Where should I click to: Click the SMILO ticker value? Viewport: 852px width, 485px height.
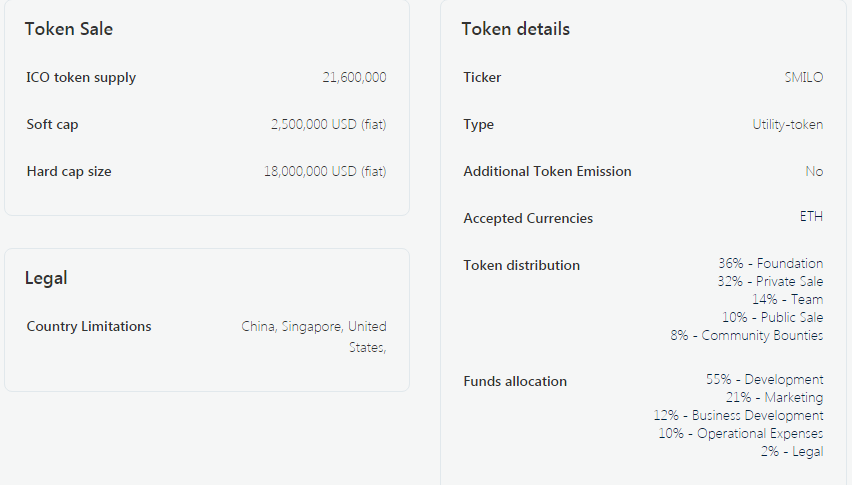(804, 77)
